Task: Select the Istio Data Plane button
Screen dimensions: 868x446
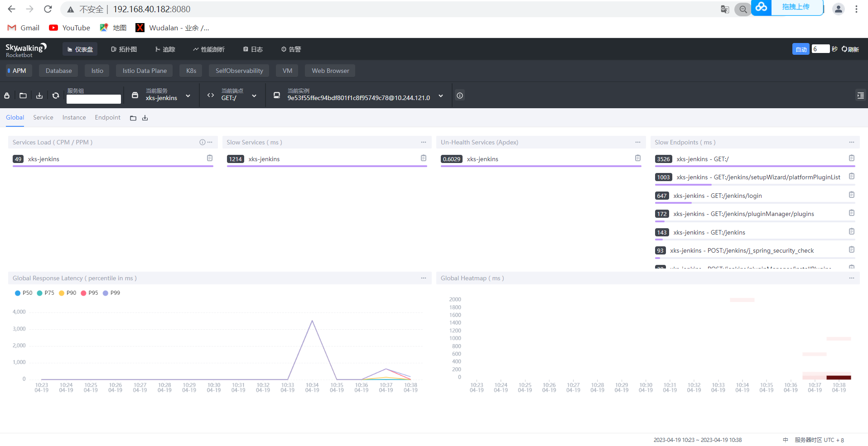Action: [145, 71]
